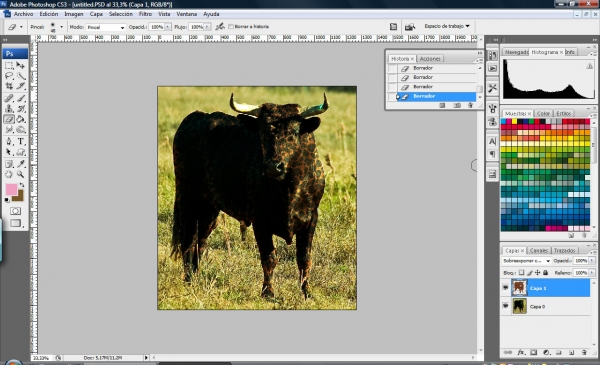The image size is (600, 365).
Task: Select the Magic Wand tool
Action: click(21, 76)
